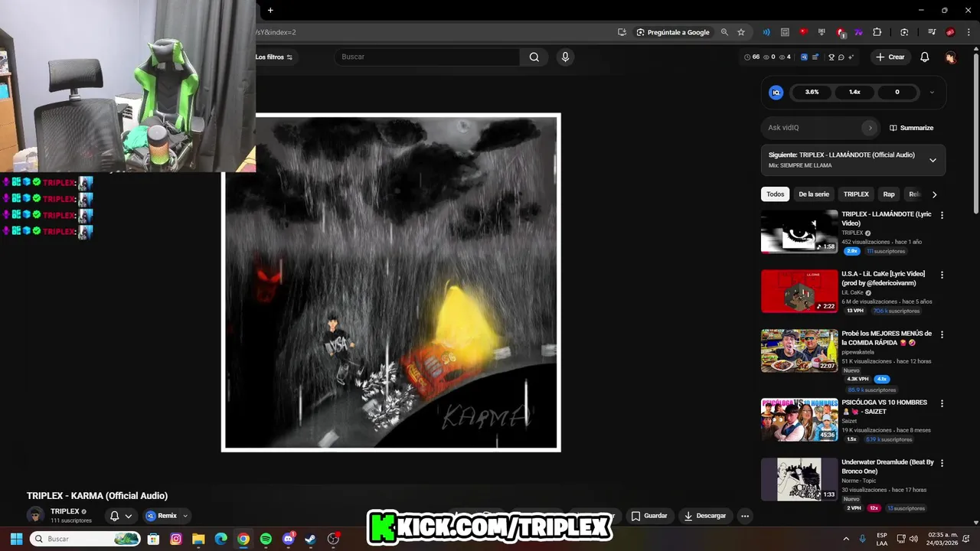Select the TRIPLEX chip

pos(856,194)
